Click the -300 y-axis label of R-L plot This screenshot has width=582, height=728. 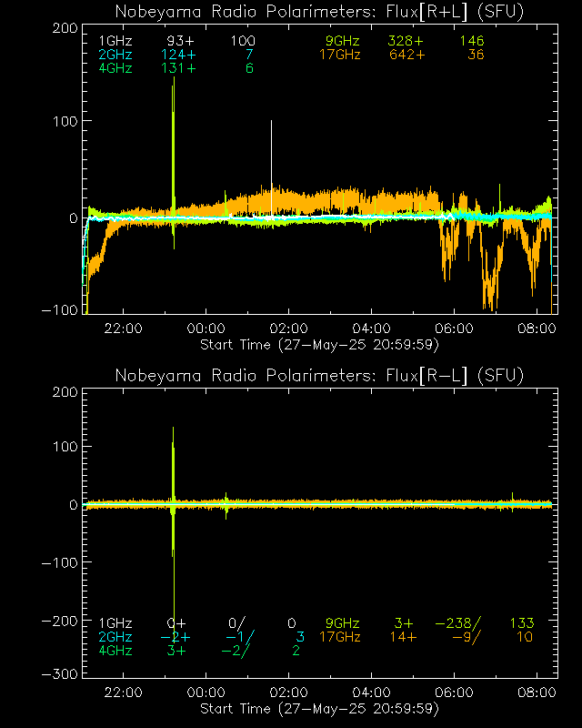(60, 673)
